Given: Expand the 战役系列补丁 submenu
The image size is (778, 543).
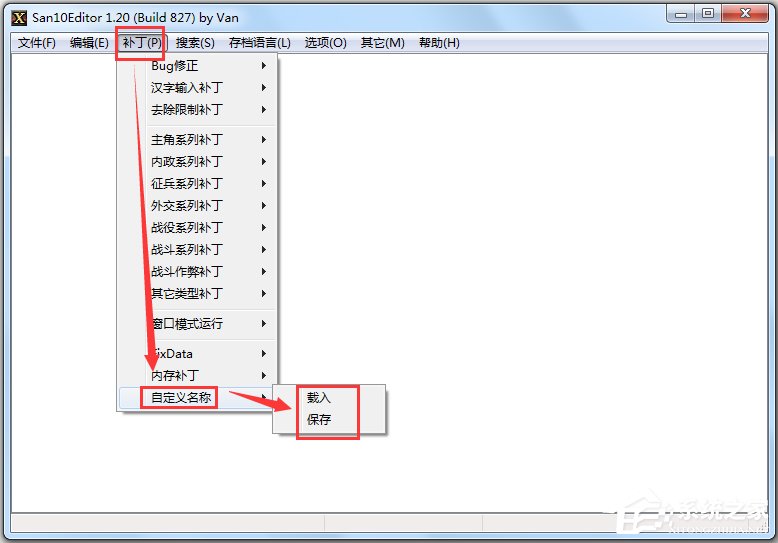Looking at the screenshot, I should tap(197, 228).
